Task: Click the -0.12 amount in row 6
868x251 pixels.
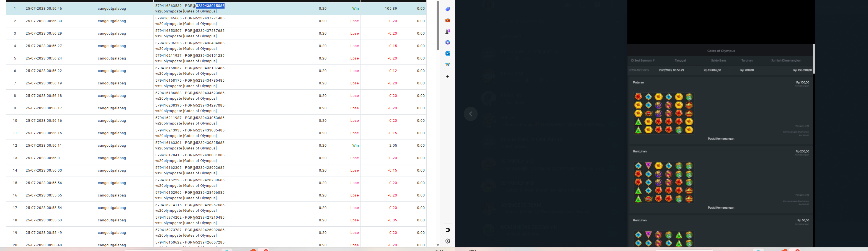Action: click(x=392, y=71)
